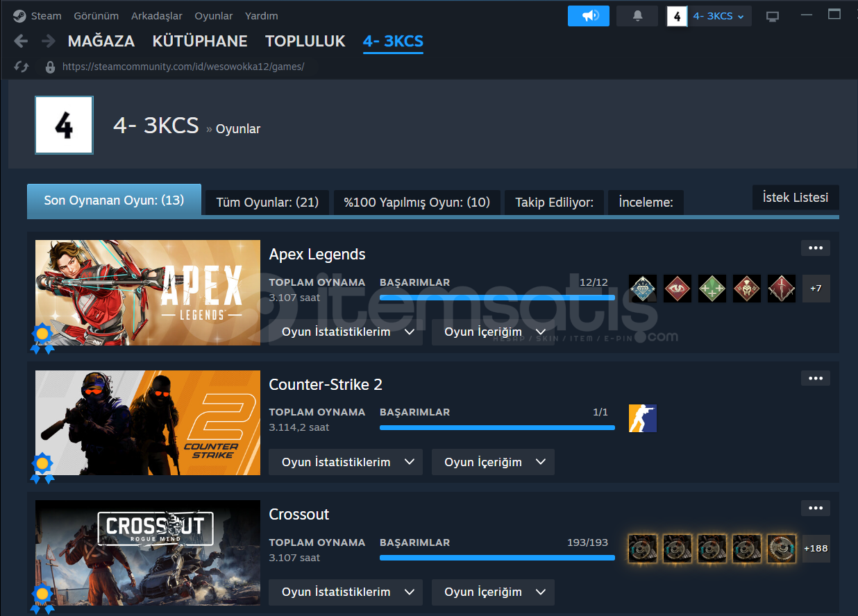Click the blue megaphone announcements button
This screenshot has height=616, width=858.
click(589, 16)
